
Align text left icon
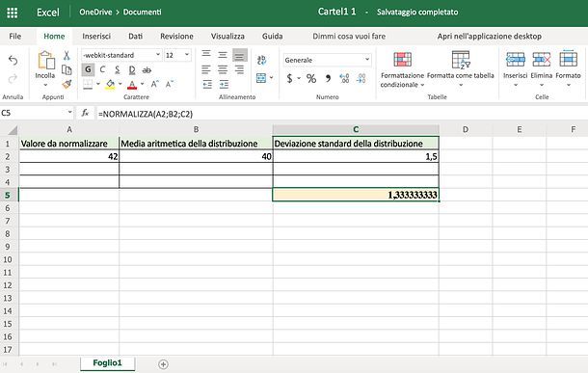(206, 69)
